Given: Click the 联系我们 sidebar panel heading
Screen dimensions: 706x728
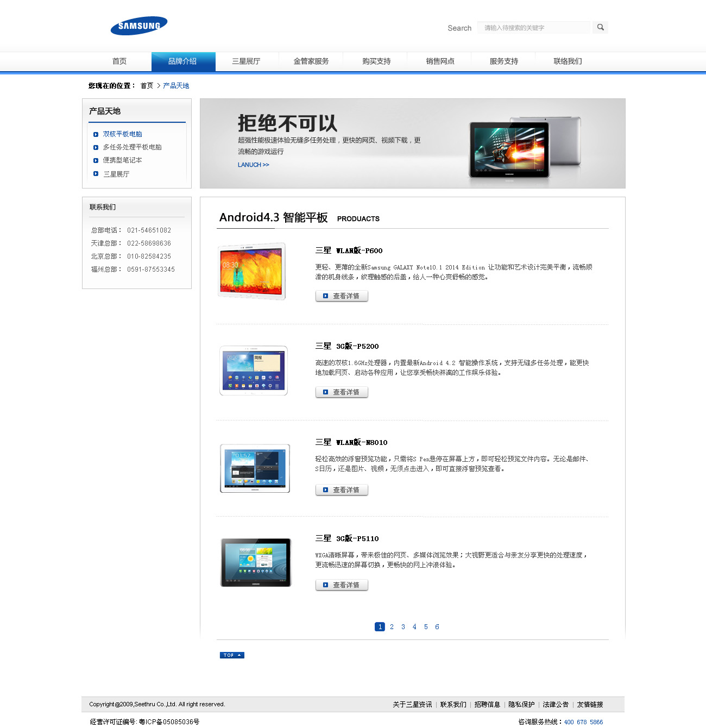Looking at the screenshot, I should click(x=103, y=207).
